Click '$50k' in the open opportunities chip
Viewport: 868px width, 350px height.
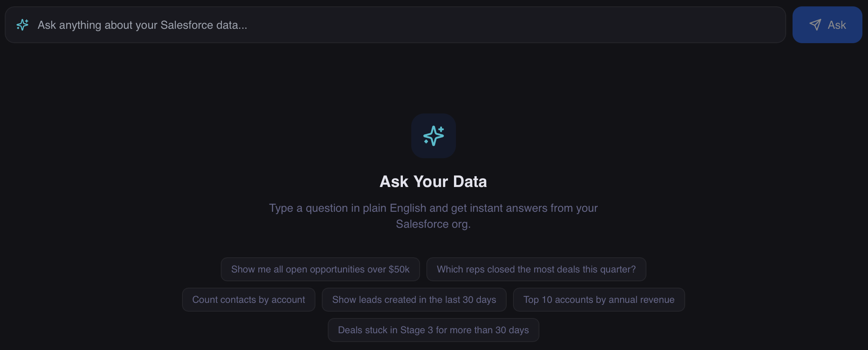pyautogui.click(x=399, y=269)
